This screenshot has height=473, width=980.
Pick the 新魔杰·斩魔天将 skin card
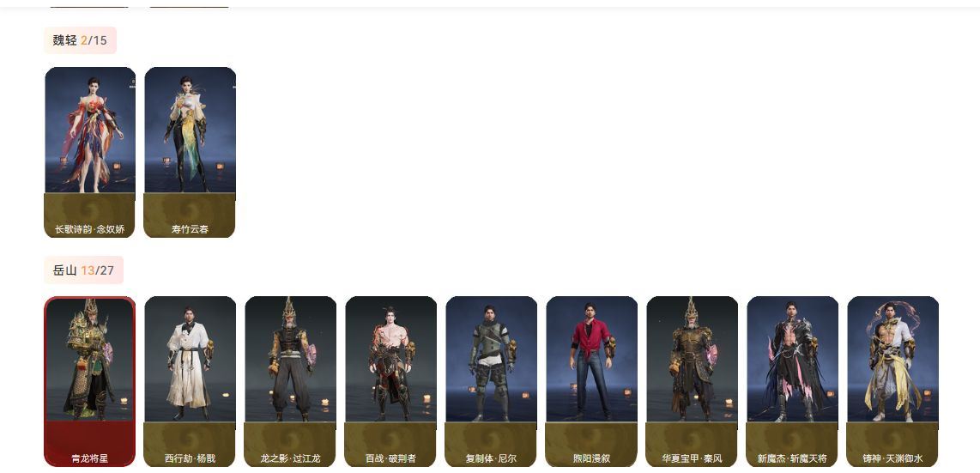(x=793, y=382)
